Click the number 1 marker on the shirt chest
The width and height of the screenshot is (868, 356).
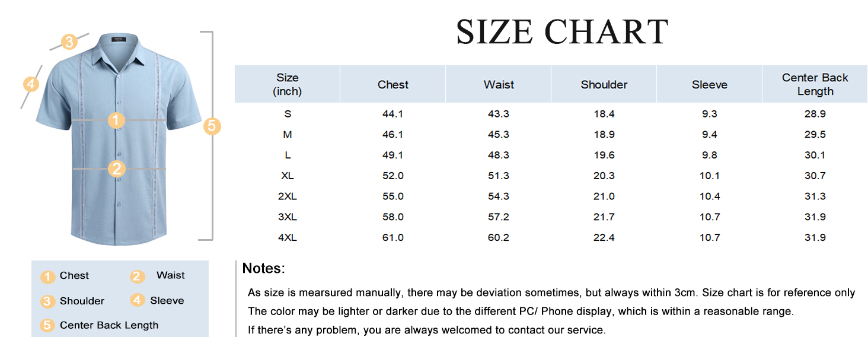117,120
